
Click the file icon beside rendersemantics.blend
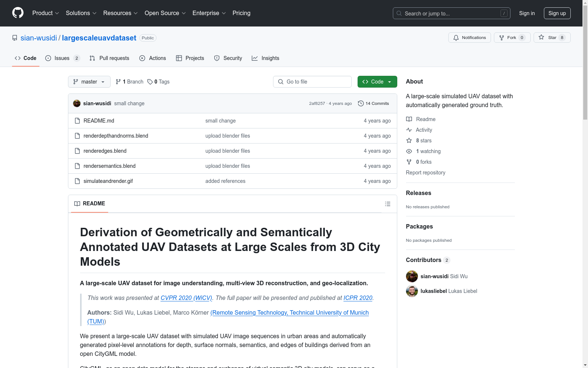pyautogui.click(x=77, y=166)
